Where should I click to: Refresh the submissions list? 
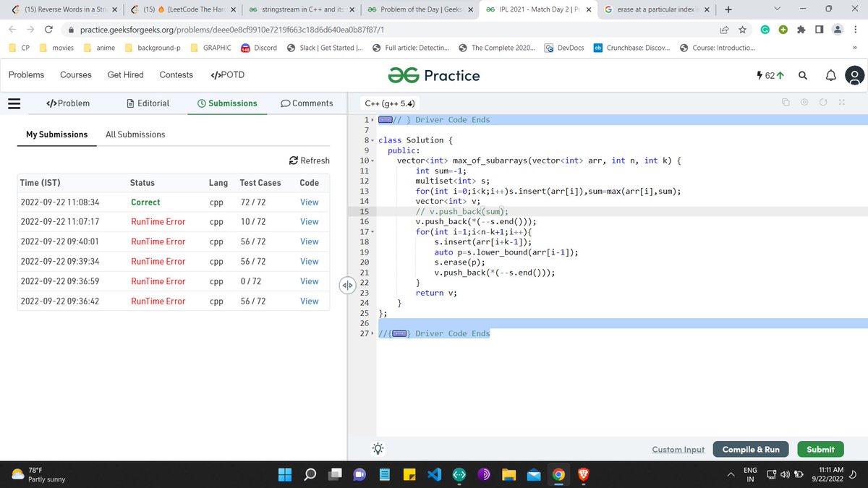pyautogui.click(x=309, y=160)
